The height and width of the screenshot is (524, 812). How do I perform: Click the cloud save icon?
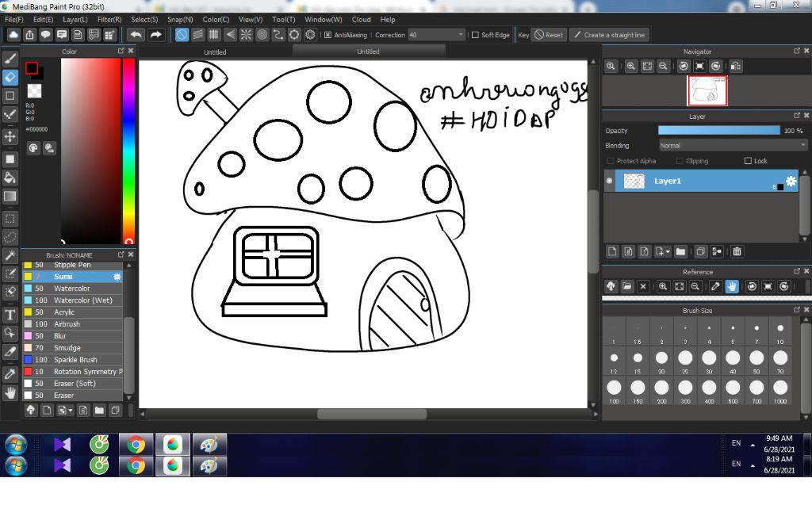point(13,35)
